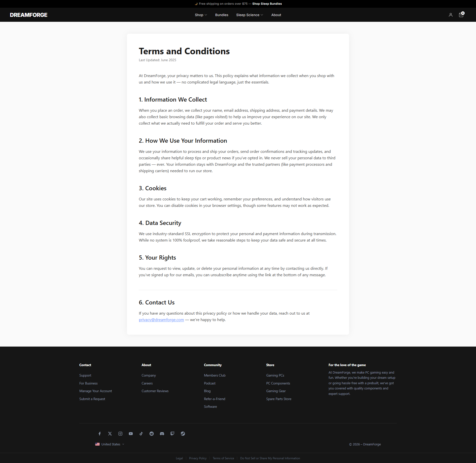Click the '3. Cookies' heading
The height and width of the screenshot is (463, 476).
(x=152, y=188)
